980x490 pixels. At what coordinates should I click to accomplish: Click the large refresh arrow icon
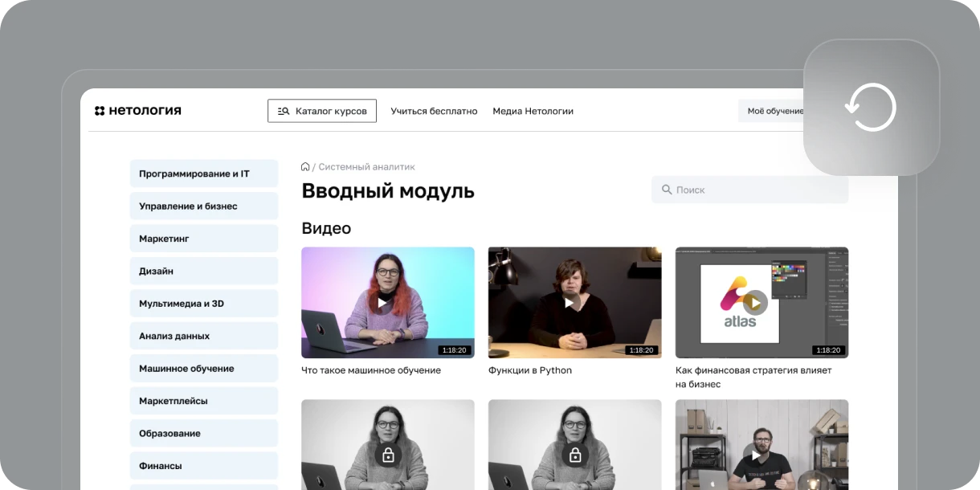pos(871,108)
